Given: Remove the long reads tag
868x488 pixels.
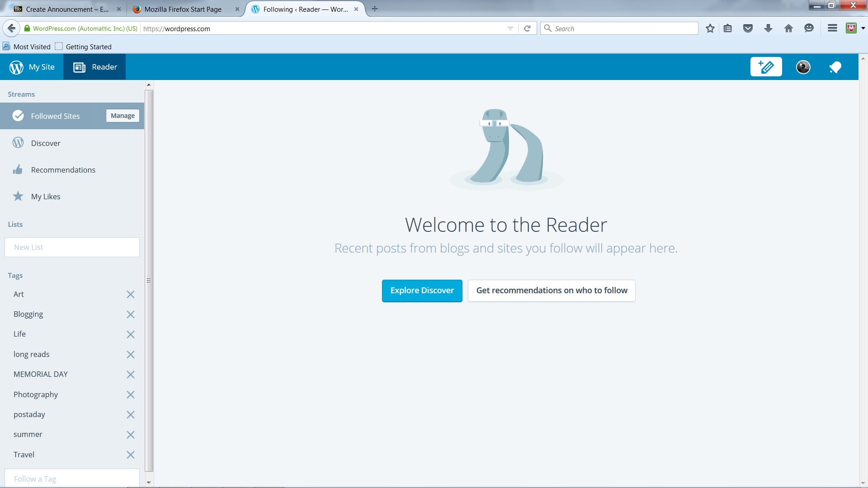Looking at the screenshot, I should pyautogui.click(x=131, y=355).
